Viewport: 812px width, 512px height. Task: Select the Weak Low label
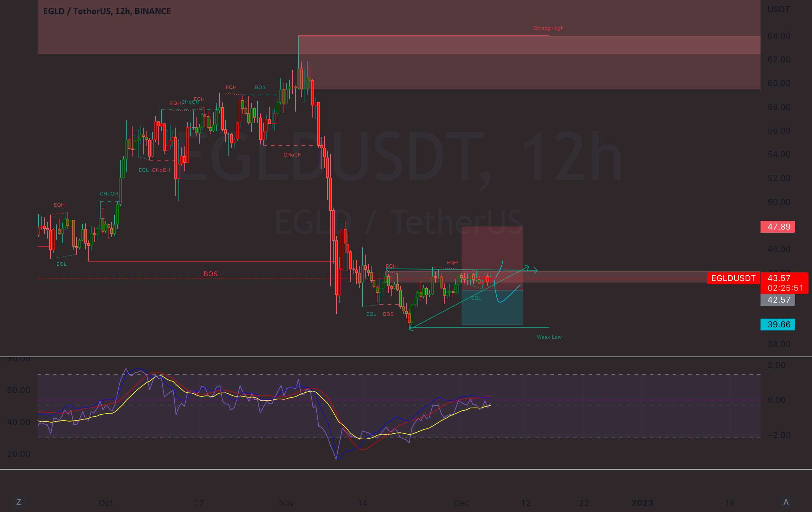click(x=549, y=337)
